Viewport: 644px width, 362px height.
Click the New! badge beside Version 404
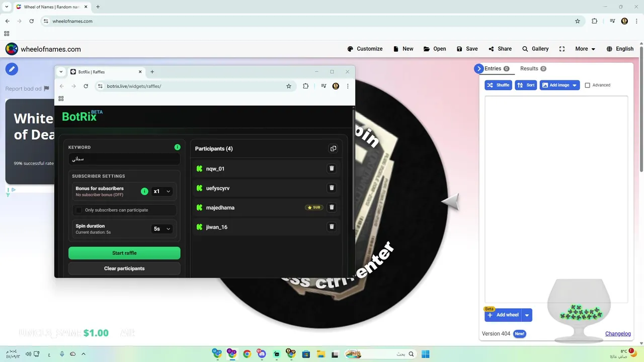[x=519, y=334]
